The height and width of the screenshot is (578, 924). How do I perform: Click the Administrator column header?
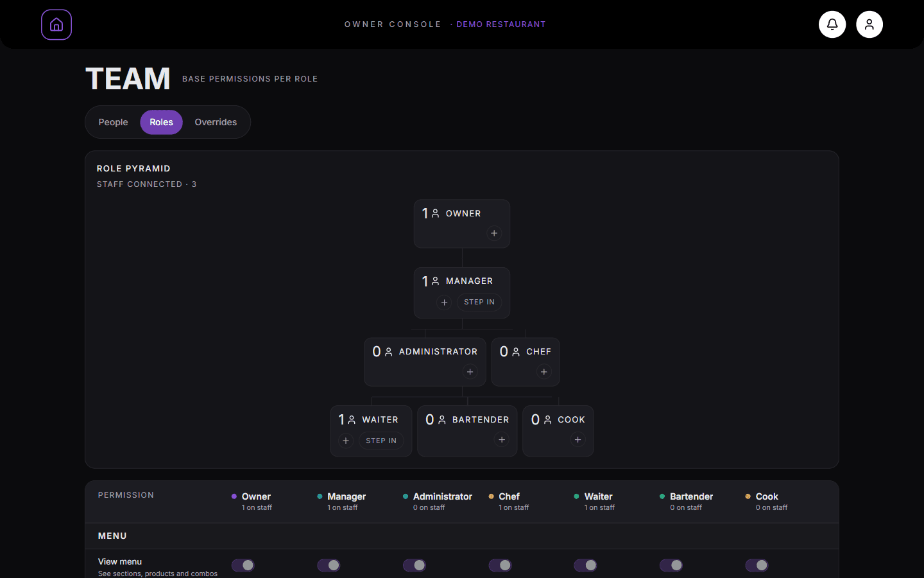pyautogui.click(x=438, y=502)
